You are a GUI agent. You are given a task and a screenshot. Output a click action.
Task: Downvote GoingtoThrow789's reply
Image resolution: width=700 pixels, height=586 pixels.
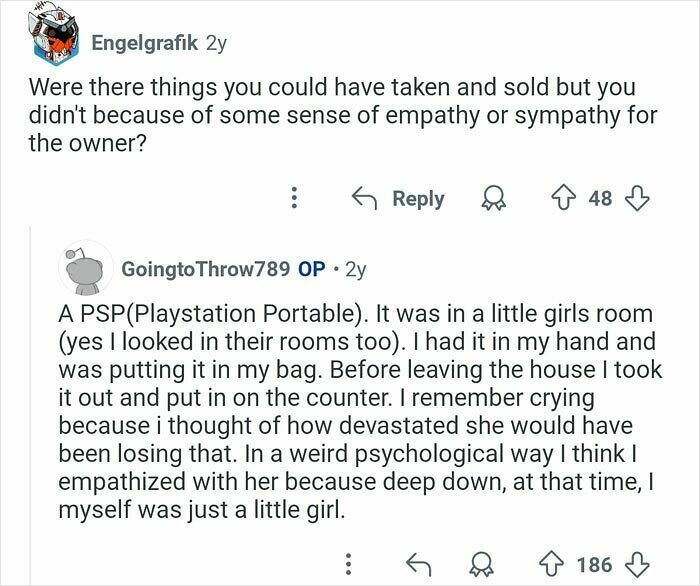[637, 565]
